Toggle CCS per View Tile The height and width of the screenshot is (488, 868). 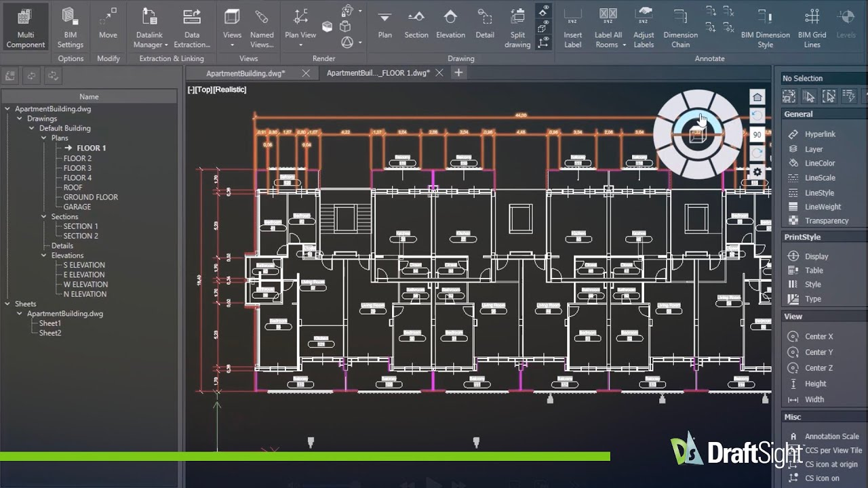(x=826, y=450)
